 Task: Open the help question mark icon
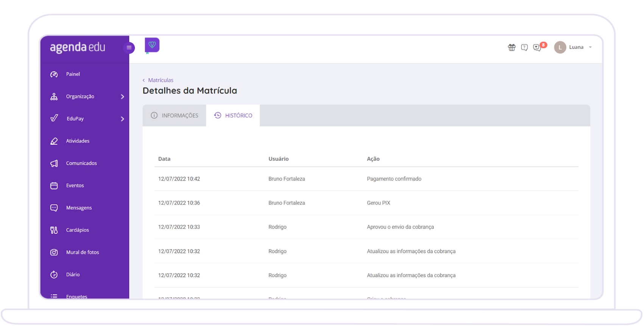pos(524,47)
